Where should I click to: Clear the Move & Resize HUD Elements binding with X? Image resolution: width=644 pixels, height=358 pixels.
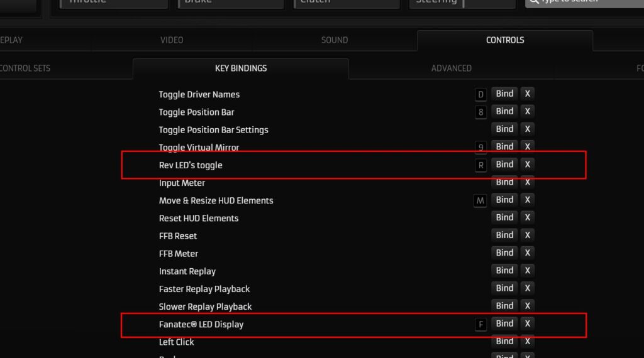(x=528, y=200)
